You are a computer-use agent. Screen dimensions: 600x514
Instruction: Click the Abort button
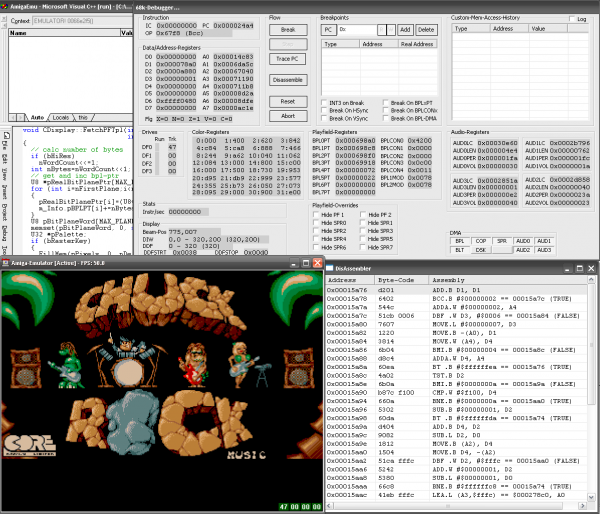pyautogui.click(x=288, y=116)
